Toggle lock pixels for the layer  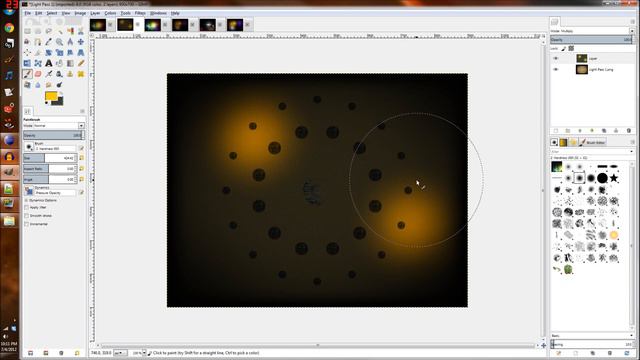[564, 49]
